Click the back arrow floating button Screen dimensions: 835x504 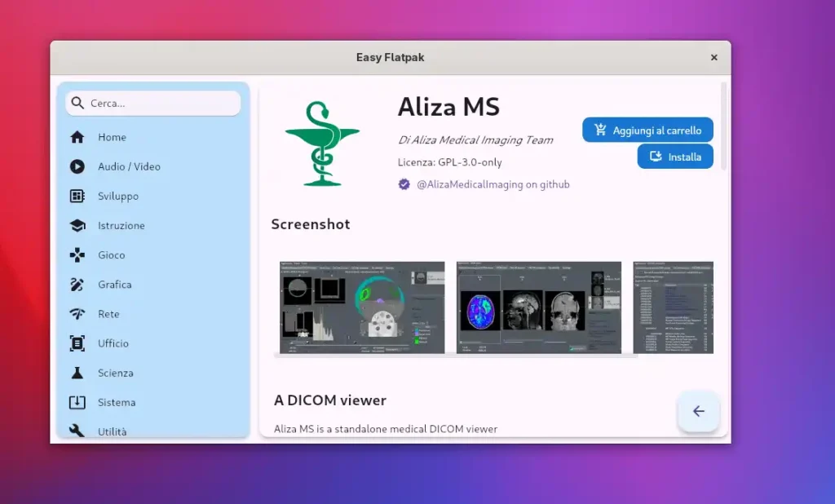(698, 412)
